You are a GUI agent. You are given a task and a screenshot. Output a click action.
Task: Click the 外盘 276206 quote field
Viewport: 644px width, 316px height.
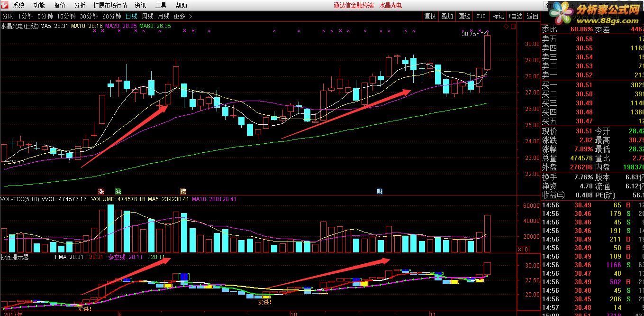tap(567, 167)
